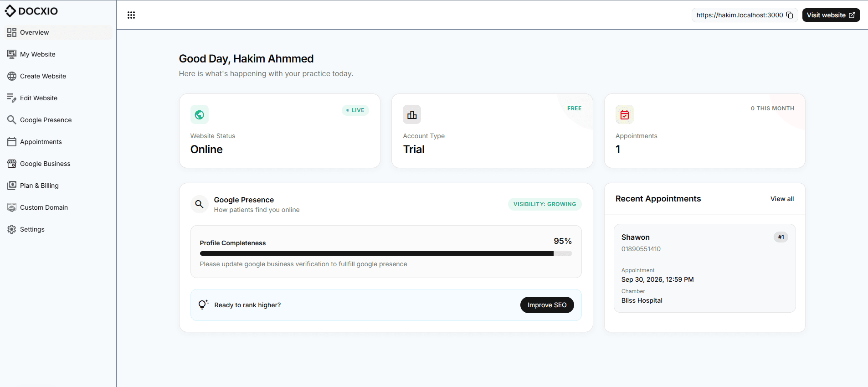Click the LIVE status badge

(355, 110)
